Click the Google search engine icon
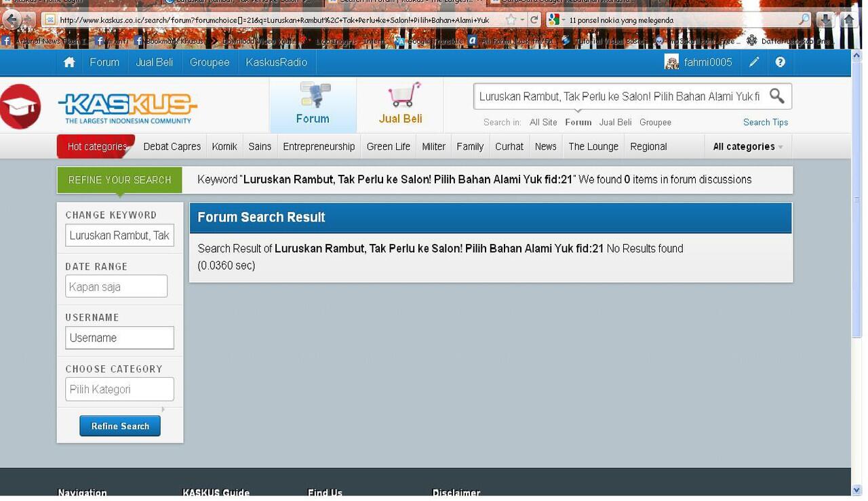Image resolution: width=868 pixels, height=501 pixels. [x=553, y=20]
